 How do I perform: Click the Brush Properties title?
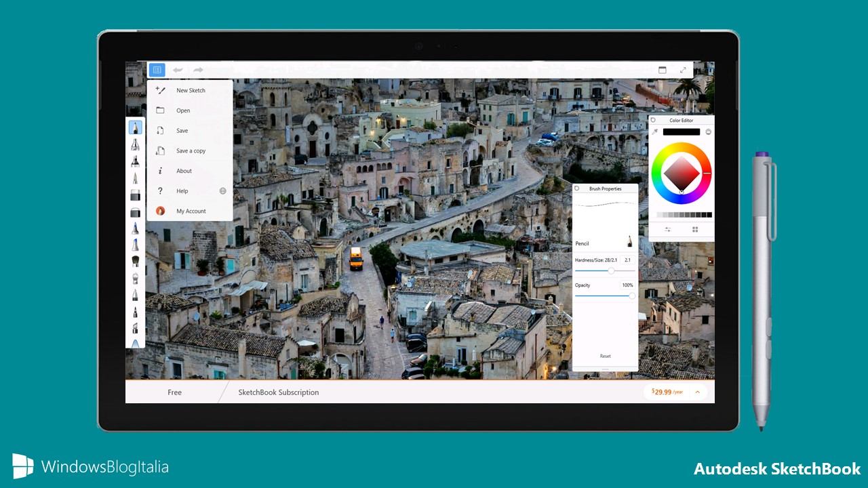606,188
